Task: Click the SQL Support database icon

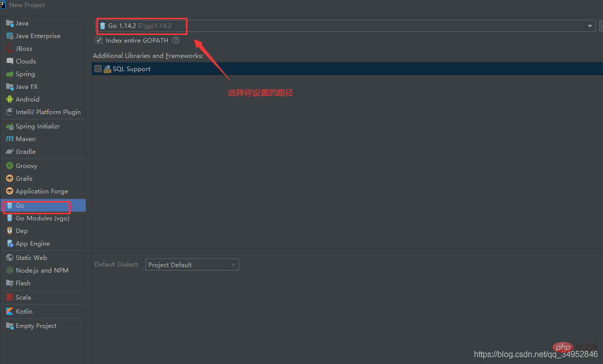Action: coord(107,69)
